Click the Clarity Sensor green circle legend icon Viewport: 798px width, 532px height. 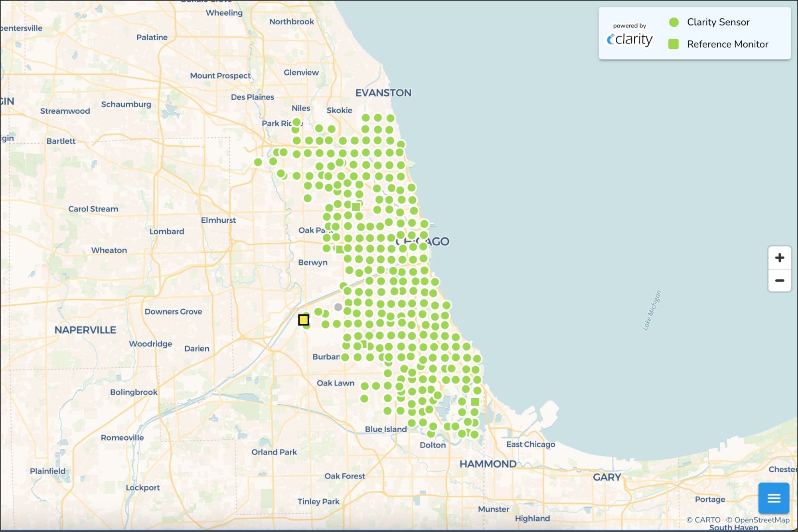pos(674,22)
